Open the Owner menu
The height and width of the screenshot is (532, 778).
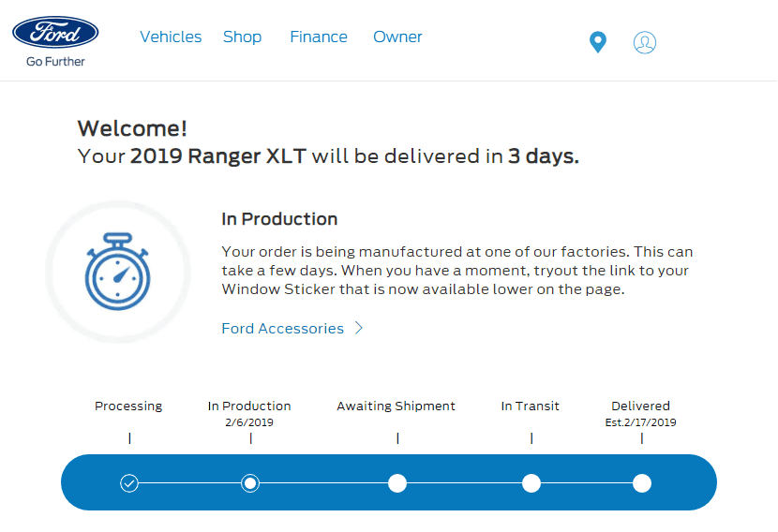pos(397,37)
